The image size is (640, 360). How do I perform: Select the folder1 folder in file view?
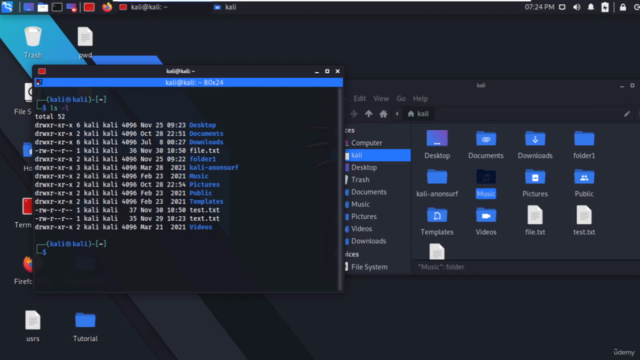pos(584,144)
